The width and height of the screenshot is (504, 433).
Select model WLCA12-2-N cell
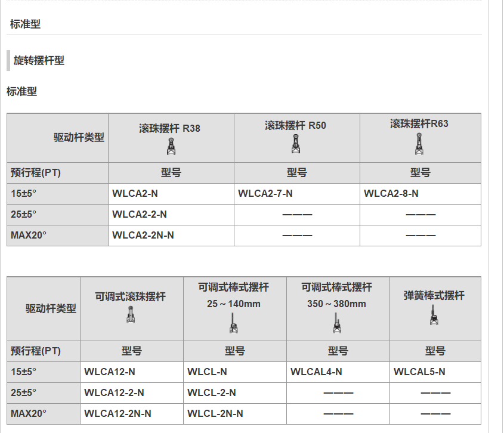pos(132,393)
